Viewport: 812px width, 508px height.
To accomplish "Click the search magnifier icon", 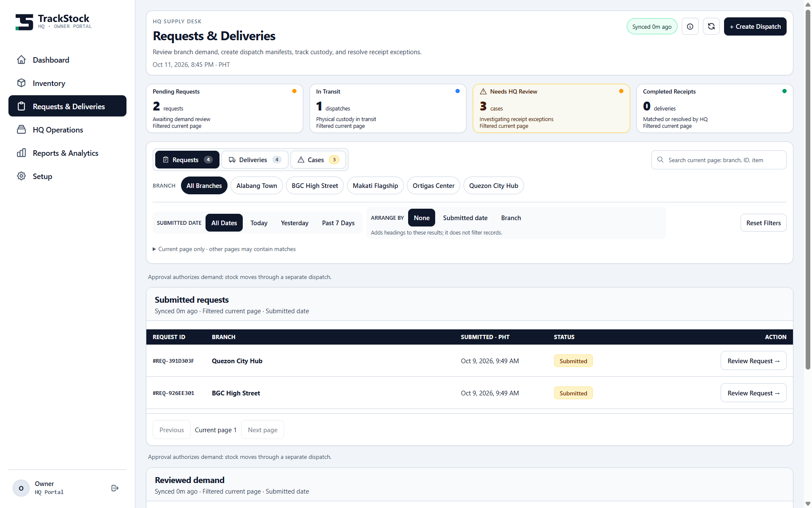I will pyautogui.click(x=660, y=160).
